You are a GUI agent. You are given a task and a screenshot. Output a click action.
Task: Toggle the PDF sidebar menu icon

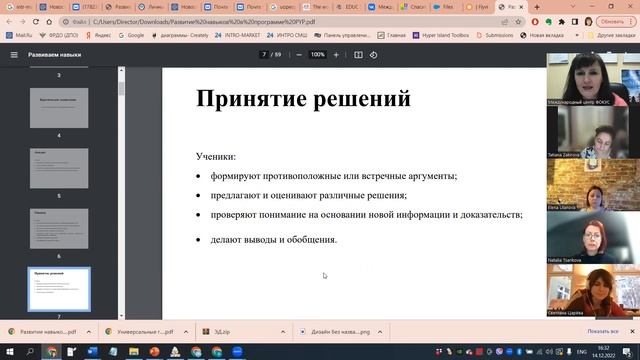14,55
